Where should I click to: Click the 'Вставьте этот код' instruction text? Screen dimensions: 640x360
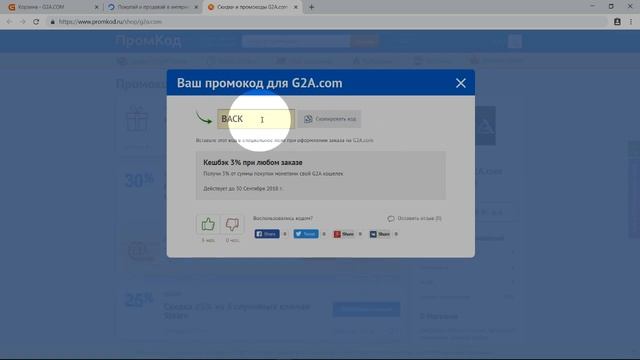point(284,140)
